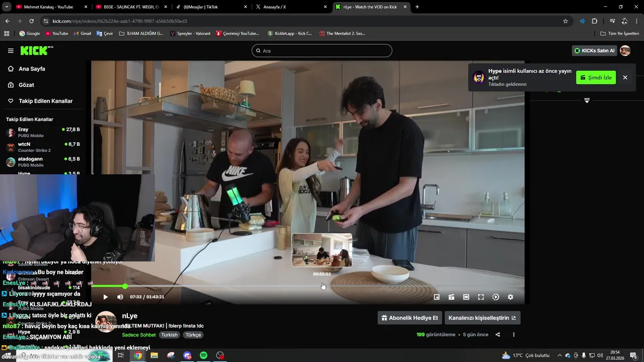Open Discord from the taskbar
The height and width of the screenshot is (362, 644).
(x=187, y=355)
